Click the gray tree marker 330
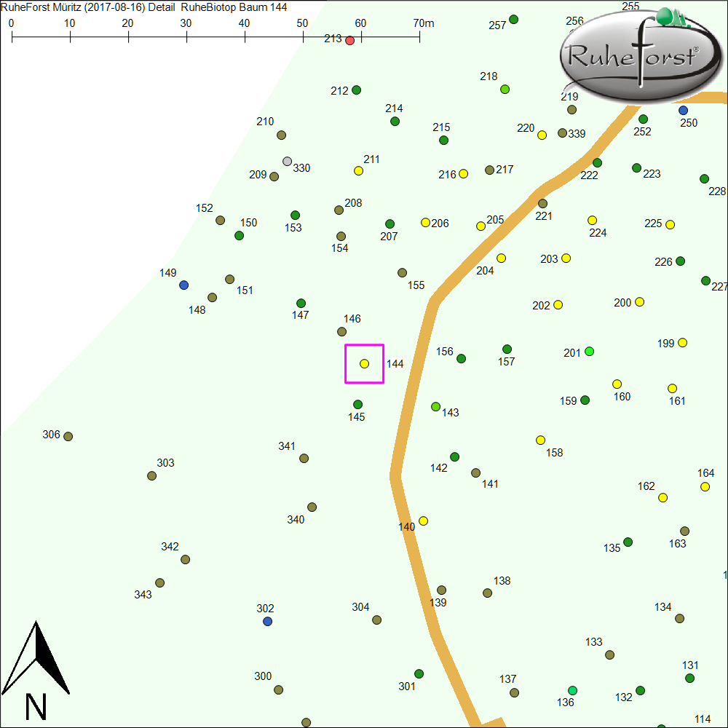The width and height of the screenshot is (728, 728). pos(287,161)
